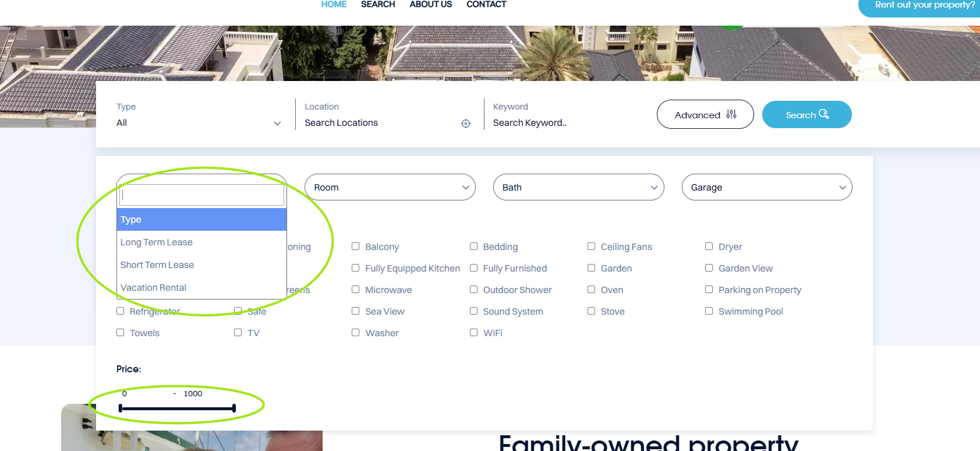The image size is (980, 451).
Task: Tick the Sea View option
Action: (x=355, y=311)
